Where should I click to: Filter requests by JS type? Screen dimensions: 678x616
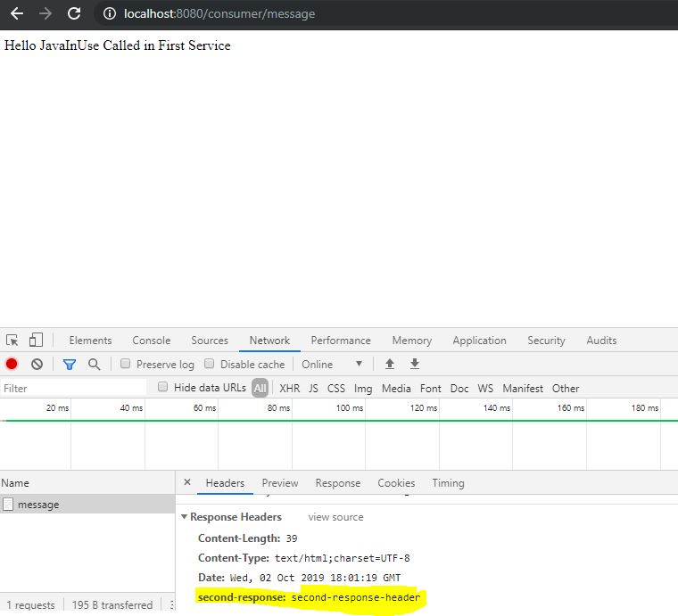313,389
